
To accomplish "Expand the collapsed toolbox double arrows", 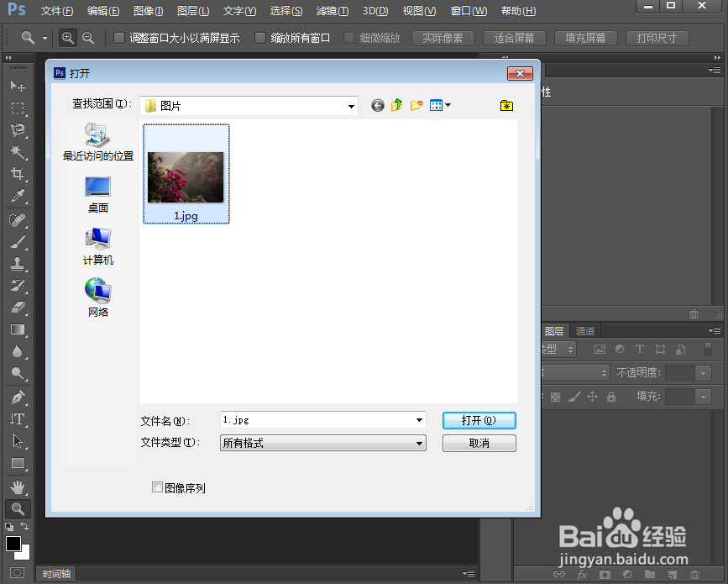I will (8, 58).
